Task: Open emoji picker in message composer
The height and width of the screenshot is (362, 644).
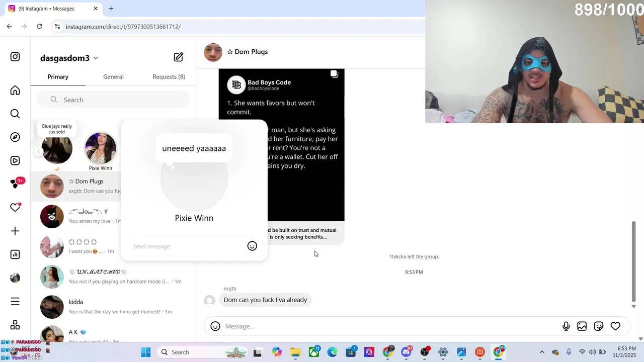Action: 215,326
